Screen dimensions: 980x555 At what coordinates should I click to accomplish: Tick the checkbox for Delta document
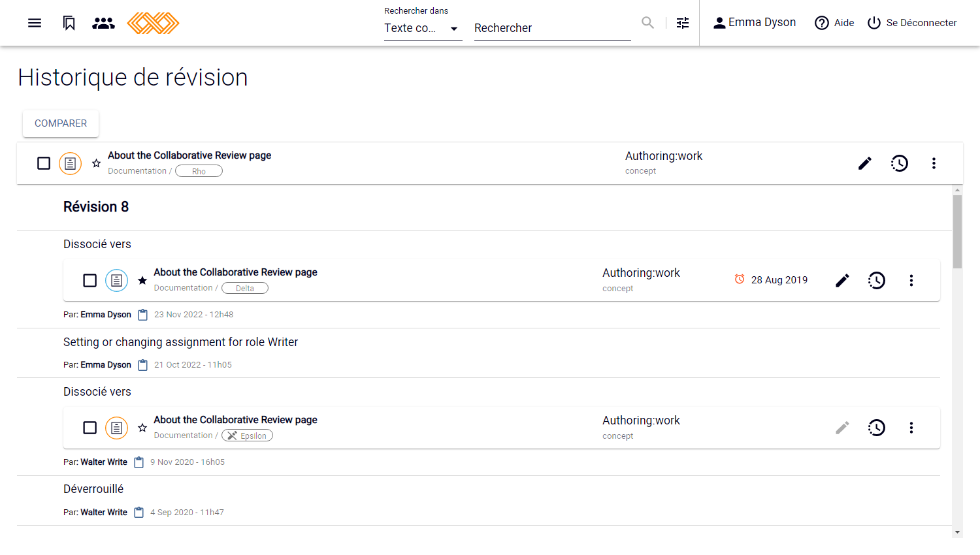(90, 280)
